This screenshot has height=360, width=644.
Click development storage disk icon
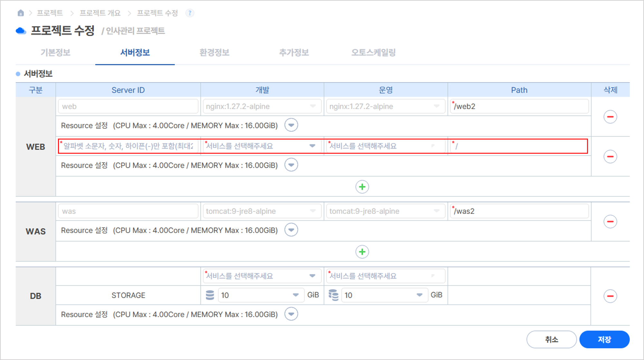(x=210, y=295)
